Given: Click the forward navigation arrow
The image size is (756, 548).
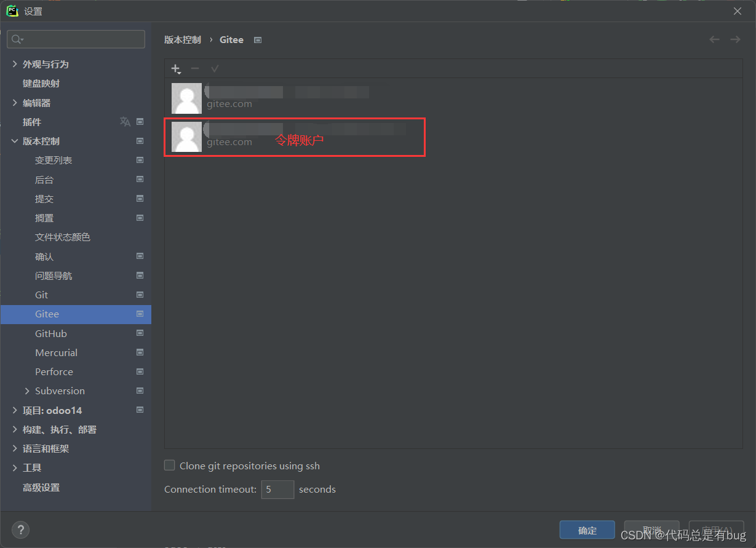Looking at the screenshot, I should pos(735,39).
